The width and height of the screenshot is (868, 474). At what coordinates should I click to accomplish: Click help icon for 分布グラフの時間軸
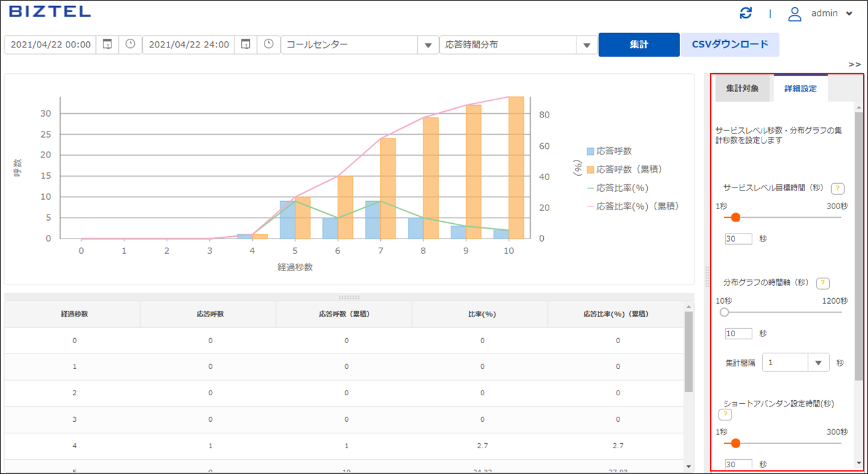pos(822,283)
